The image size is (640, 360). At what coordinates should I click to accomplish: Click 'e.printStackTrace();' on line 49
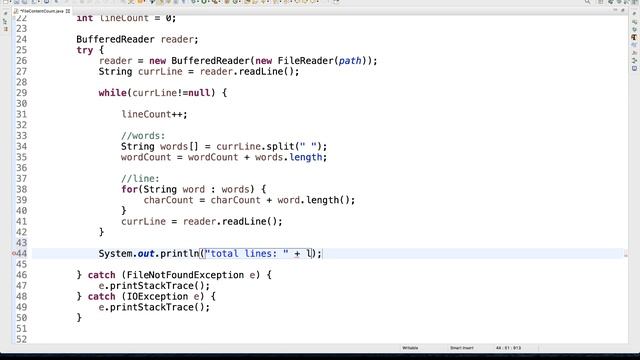click(154, 307)
